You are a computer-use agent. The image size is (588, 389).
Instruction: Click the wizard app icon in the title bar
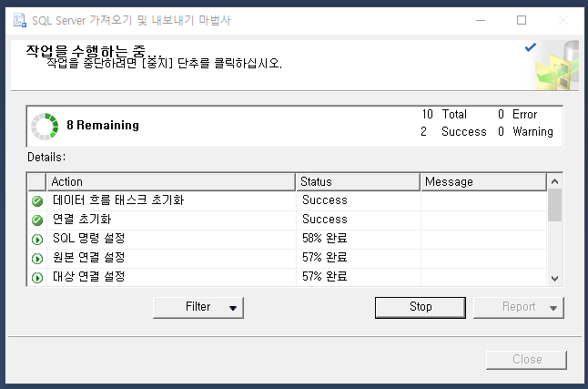(19, 20)
